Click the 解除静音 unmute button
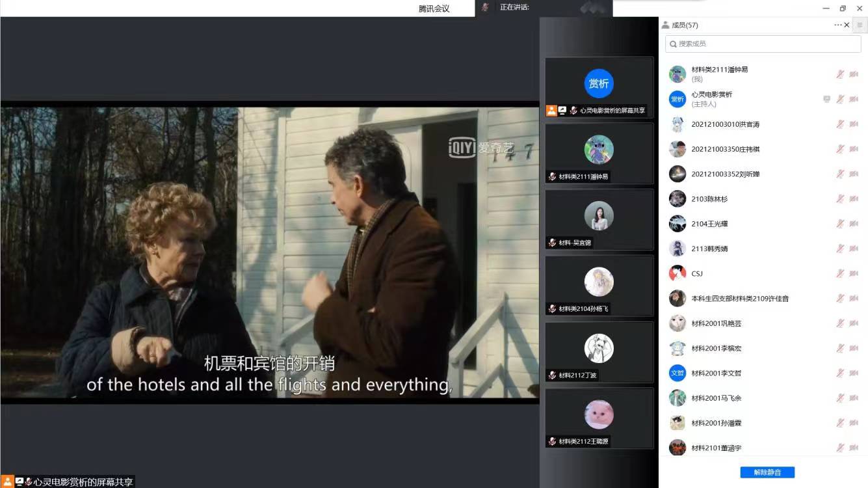This screenshot has width=868, height=488. coord(767,472)
